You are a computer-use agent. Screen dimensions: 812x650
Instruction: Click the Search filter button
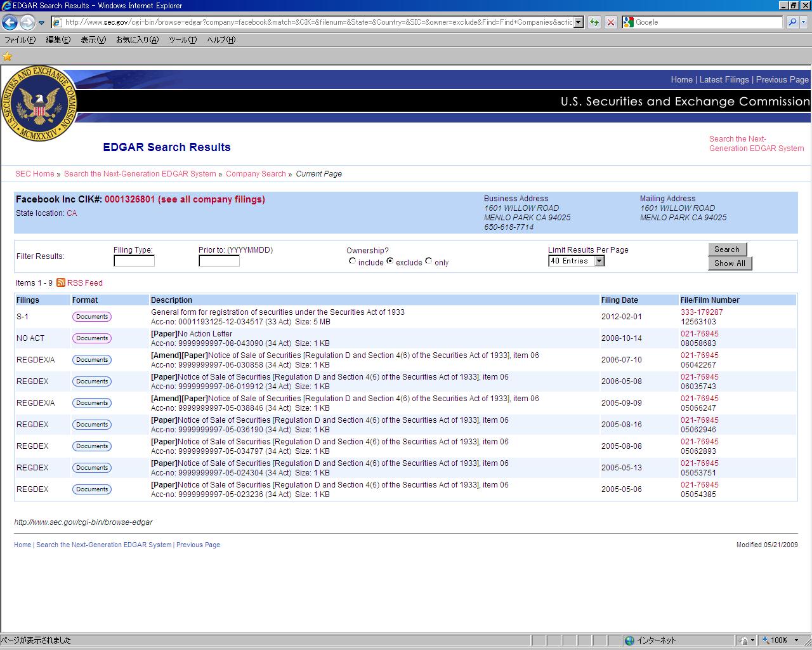(727, 249)
